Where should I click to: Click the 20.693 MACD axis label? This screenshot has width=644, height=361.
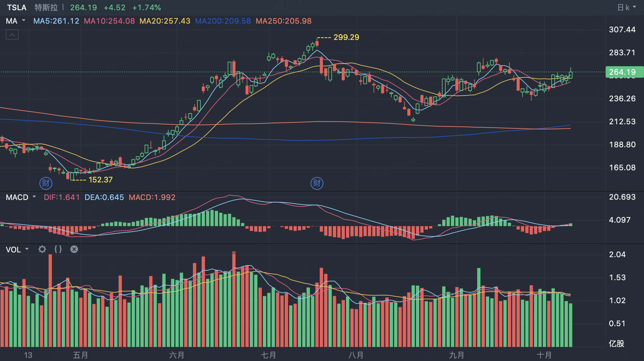click(622, 197)
